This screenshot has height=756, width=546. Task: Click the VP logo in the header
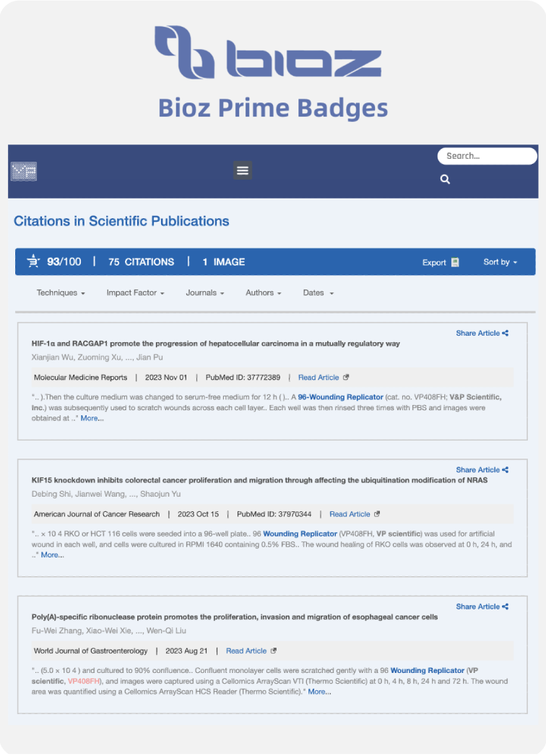click(x=24, y=171)
